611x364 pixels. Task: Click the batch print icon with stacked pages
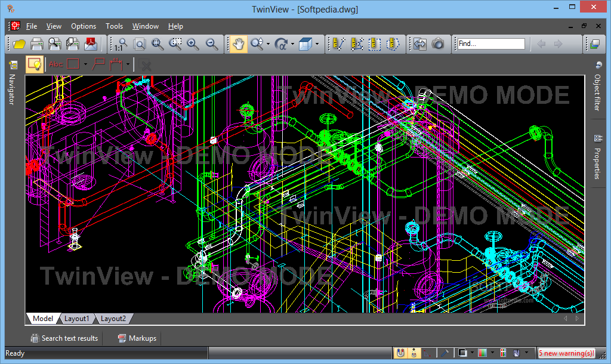click(72, 44)
